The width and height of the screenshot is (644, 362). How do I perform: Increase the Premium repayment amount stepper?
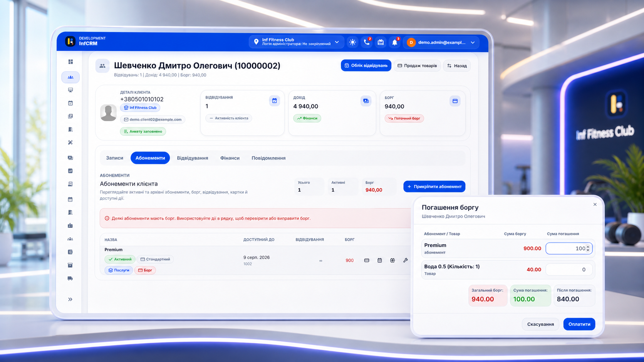pyautogui.click(x=588, y=247)
